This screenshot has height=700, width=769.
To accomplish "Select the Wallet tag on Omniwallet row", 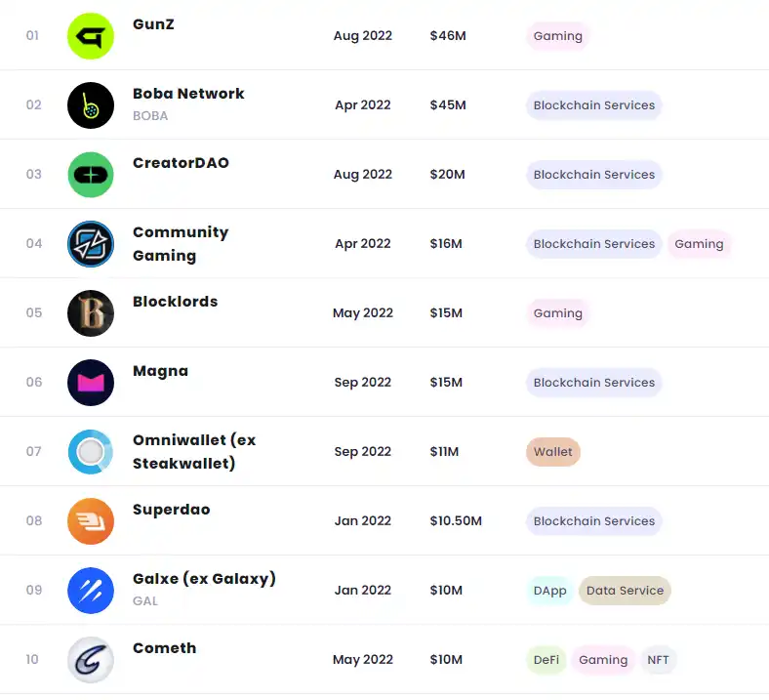I will coord(553,452).
